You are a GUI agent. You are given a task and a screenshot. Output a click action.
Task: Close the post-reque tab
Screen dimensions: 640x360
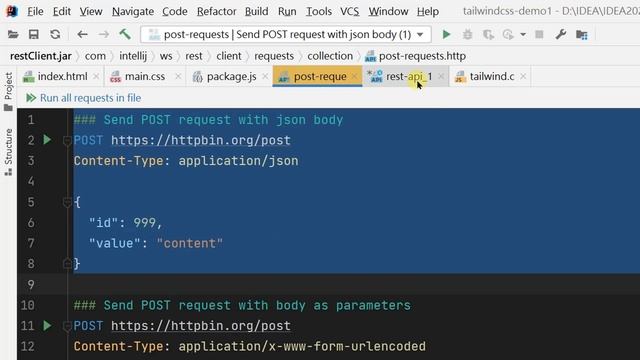tap(354, 76)
